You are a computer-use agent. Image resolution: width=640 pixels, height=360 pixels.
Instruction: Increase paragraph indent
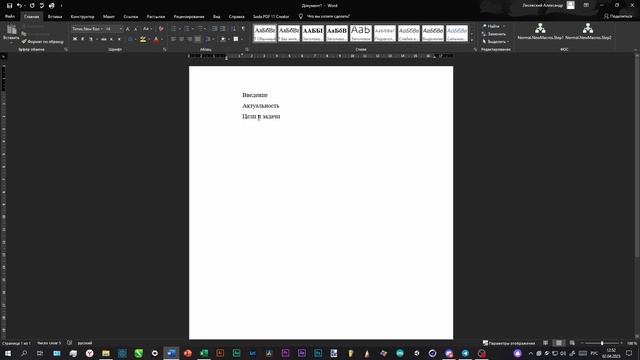(x=222, y=29)
